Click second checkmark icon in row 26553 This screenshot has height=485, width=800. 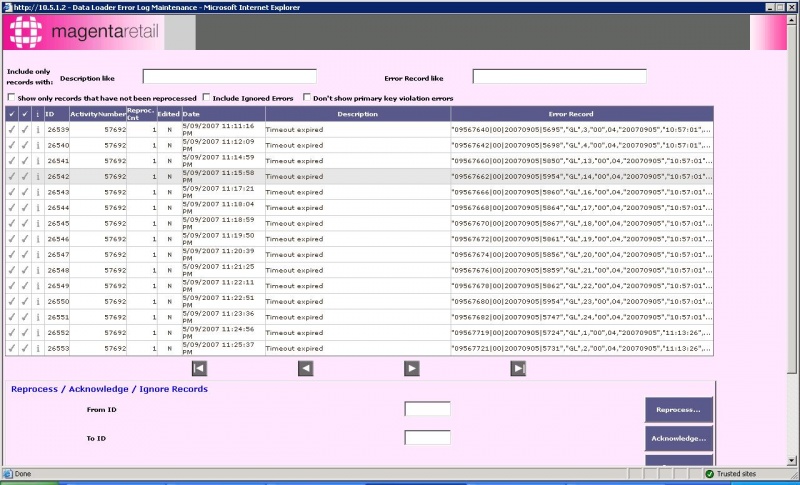point(24,348)
